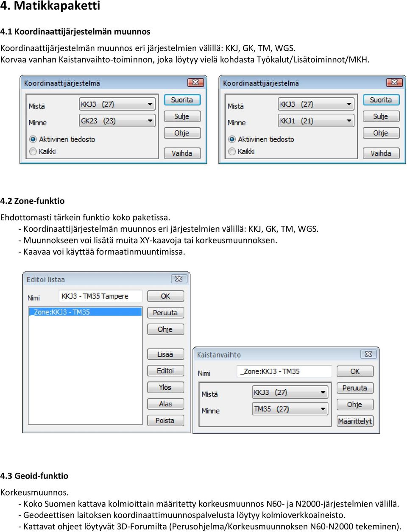Open Ohje in Kaistanvaihto dialog
The height and width of the screenshot is (532, 407).
tap(355, 405)
